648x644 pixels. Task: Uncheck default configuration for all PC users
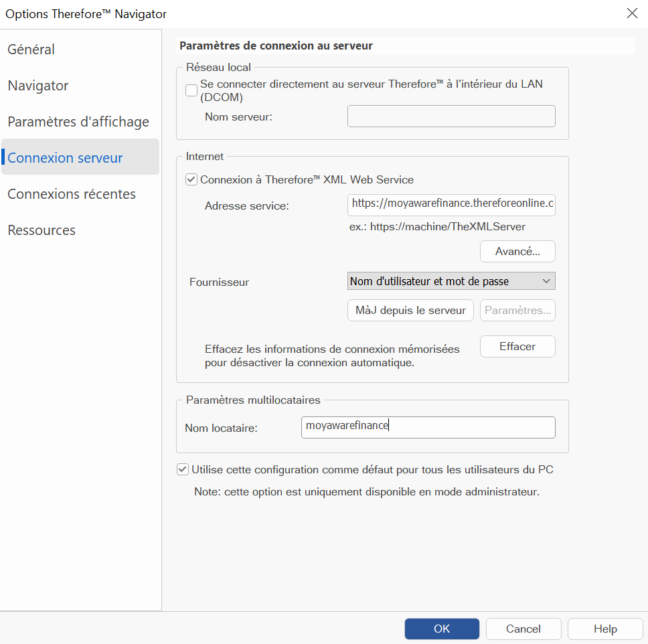[183, 469]
